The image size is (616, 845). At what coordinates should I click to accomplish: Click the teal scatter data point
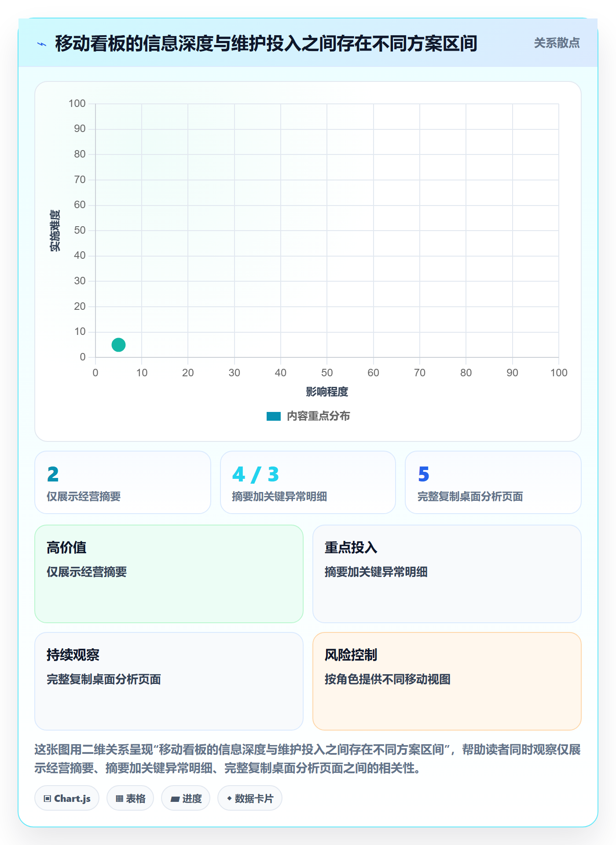118,345
